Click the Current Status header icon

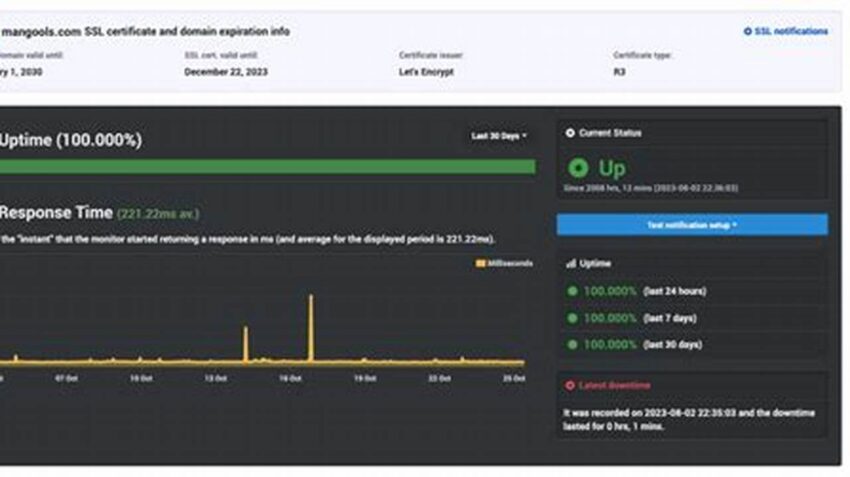(x=570, y=133)
